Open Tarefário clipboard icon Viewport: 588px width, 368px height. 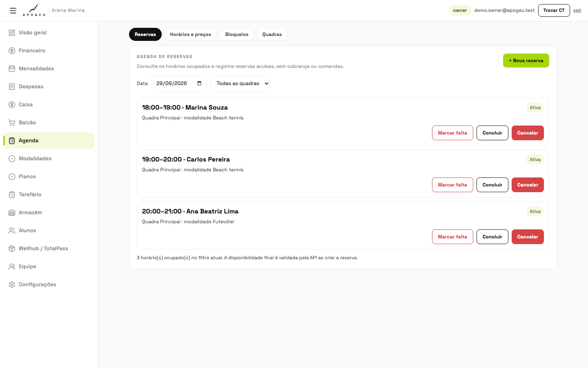(12, 195)
